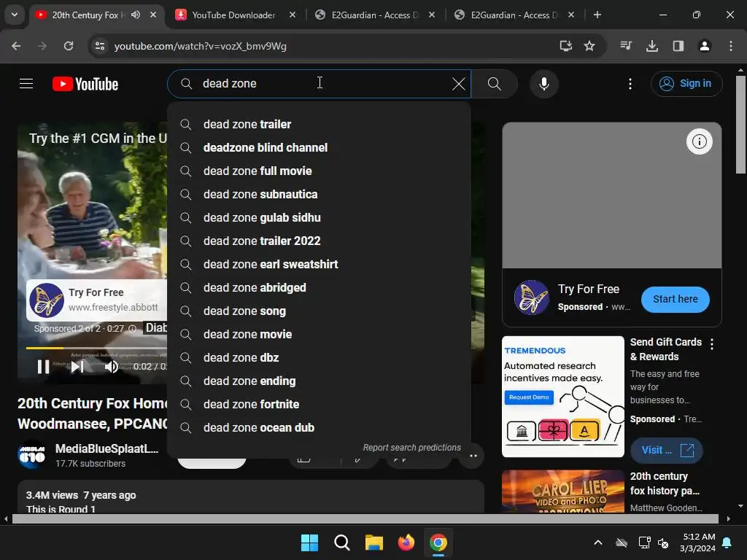This screenshot has height=560, width=747.
Task: Open Chrome downloads icon
Action: point(651,46)
